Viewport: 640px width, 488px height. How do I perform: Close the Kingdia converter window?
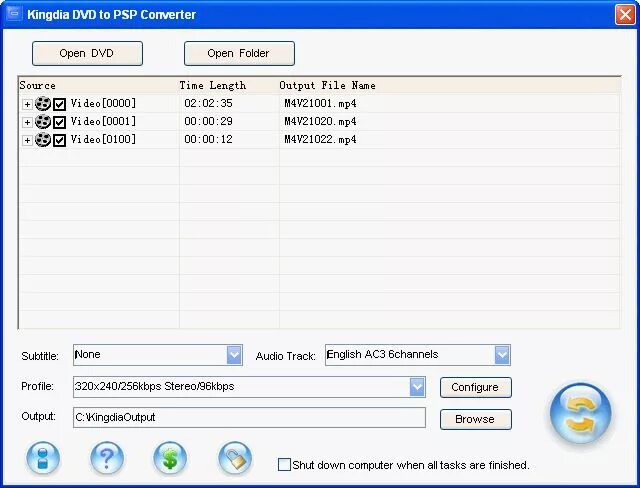[x=625, y=15]
